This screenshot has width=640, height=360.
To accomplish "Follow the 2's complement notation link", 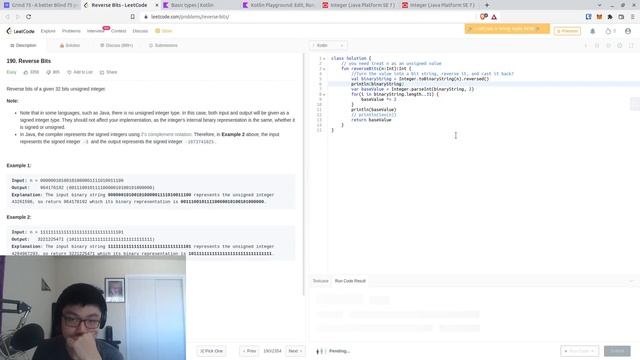I will tap(166, 134).
